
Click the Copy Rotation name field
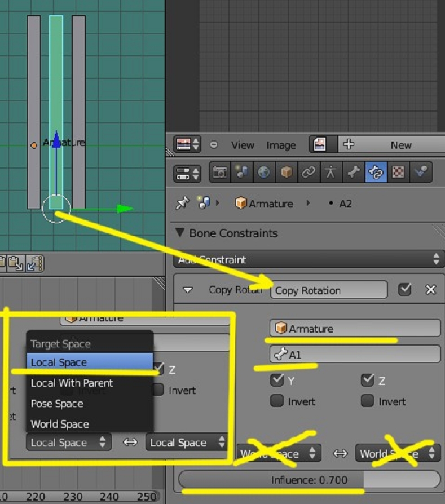pos(329,290)
